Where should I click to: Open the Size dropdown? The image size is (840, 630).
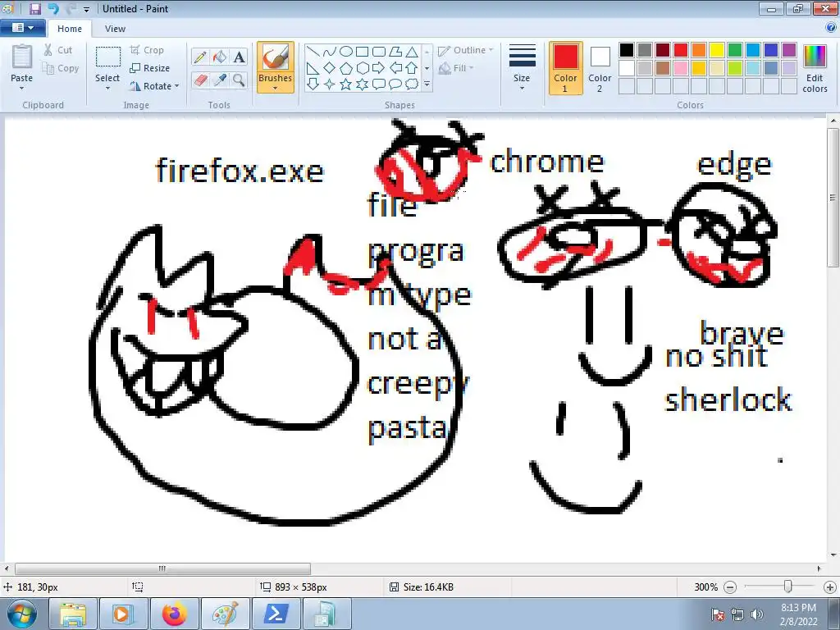pyautogui.click(x=522, y=69)
